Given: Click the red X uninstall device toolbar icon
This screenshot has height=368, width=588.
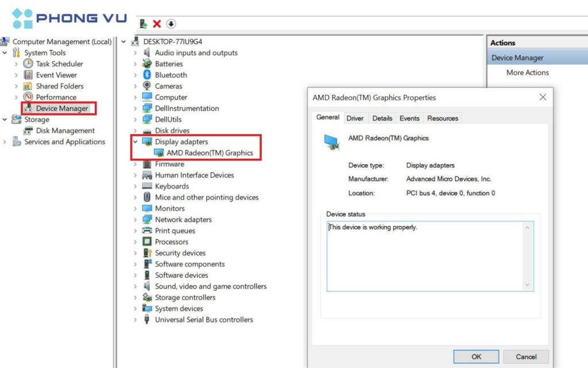Looking at the screenshot, I should [x=157, y=24].
